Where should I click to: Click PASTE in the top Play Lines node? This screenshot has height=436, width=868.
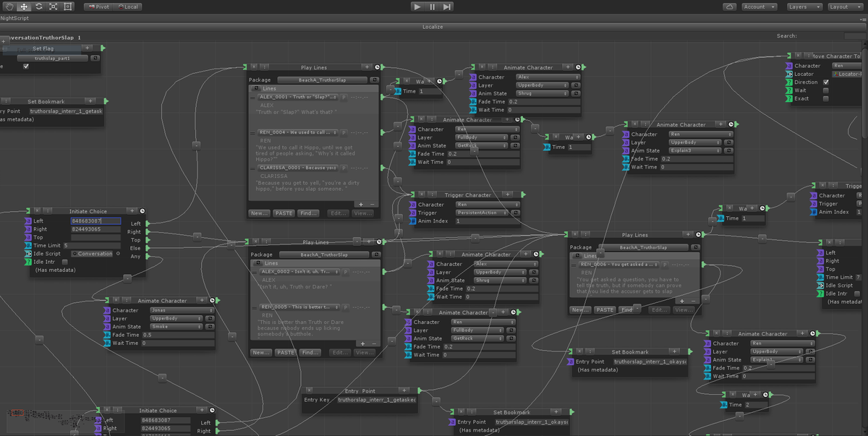tap(284, 213)
